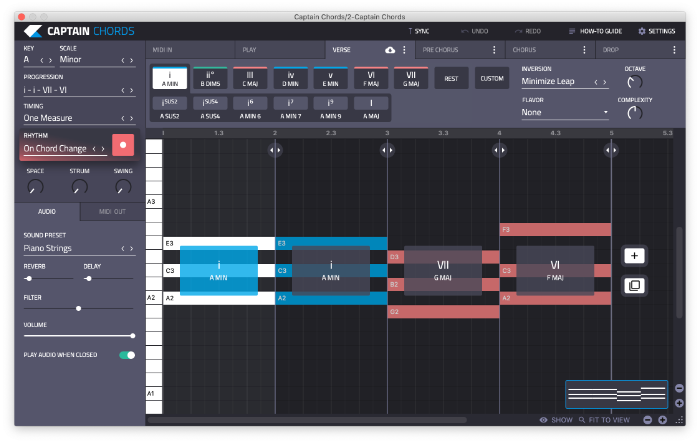The height and width of the screenshot is (443, 700).
Task: Click the cloud upload icon on Verse tab
Action: [390, 50]
